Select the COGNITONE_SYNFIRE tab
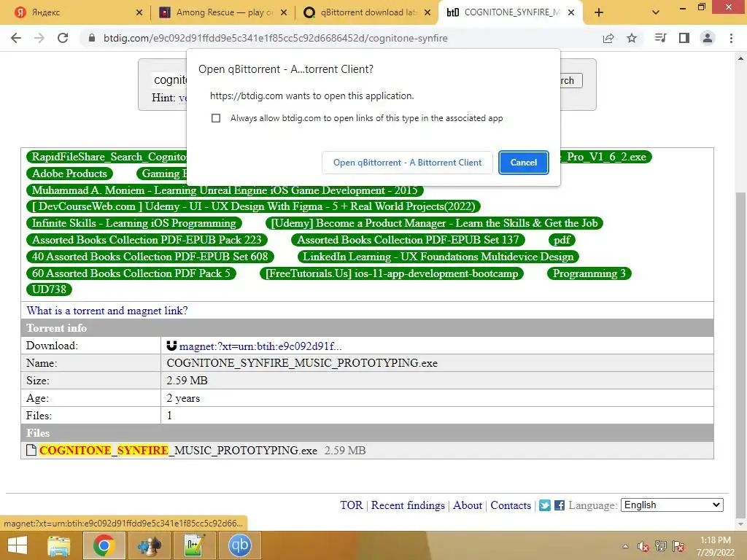 pos(510,12)
